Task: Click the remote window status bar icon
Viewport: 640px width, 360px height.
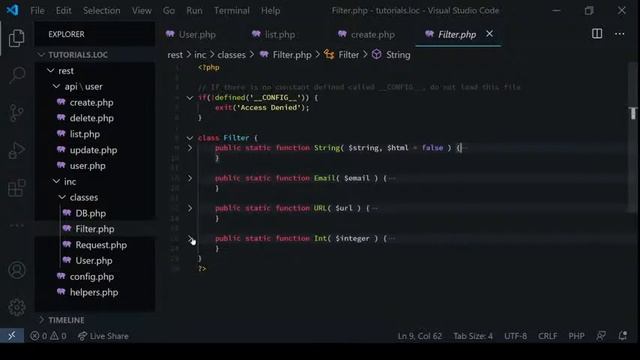Action: click(x=12, y=336)
